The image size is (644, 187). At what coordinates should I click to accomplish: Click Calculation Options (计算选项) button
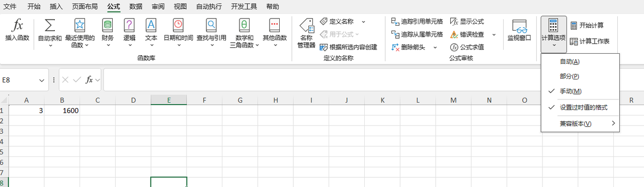click(553, 34)
